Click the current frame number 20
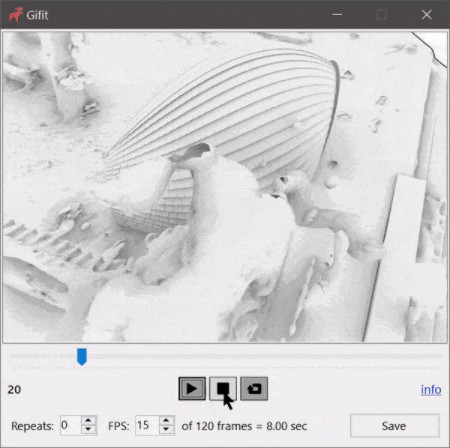This screenshot has height=448, width=450. tap(14, 390)
